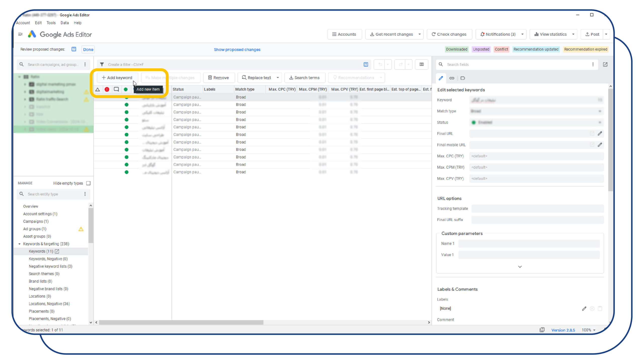Viewport: 644px width, 364px height.
Task: Edit the Final mobile URL with pencil icon
Action: [x=600, y=145]
